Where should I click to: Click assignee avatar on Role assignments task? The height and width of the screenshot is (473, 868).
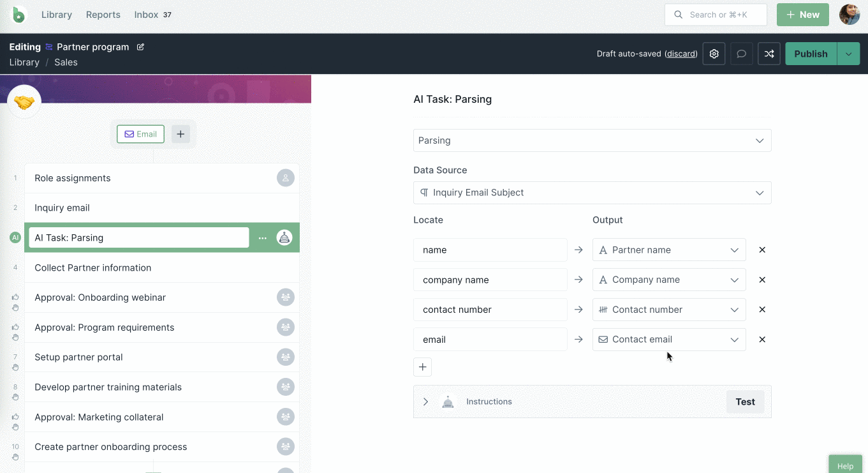pos(285,178)
